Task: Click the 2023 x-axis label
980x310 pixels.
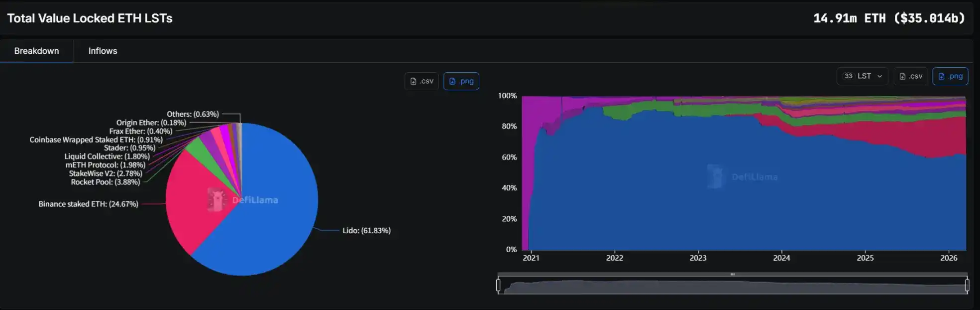Action: 698,258
